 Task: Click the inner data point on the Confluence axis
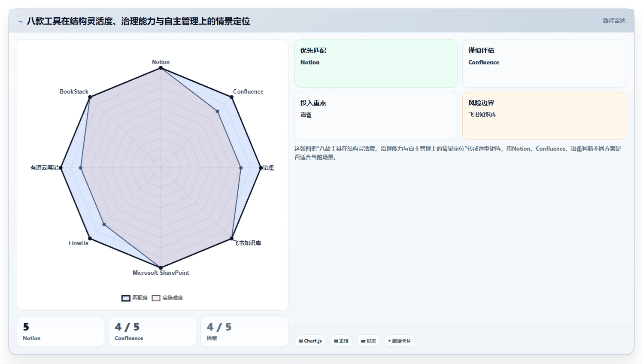(218, 111)
